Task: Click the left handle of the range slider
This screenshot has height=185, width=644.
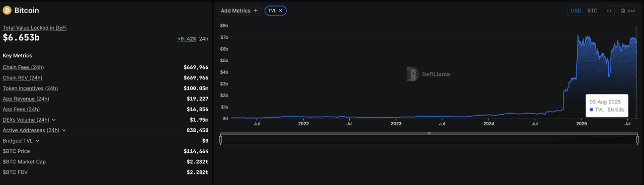Action: (221, 139)
